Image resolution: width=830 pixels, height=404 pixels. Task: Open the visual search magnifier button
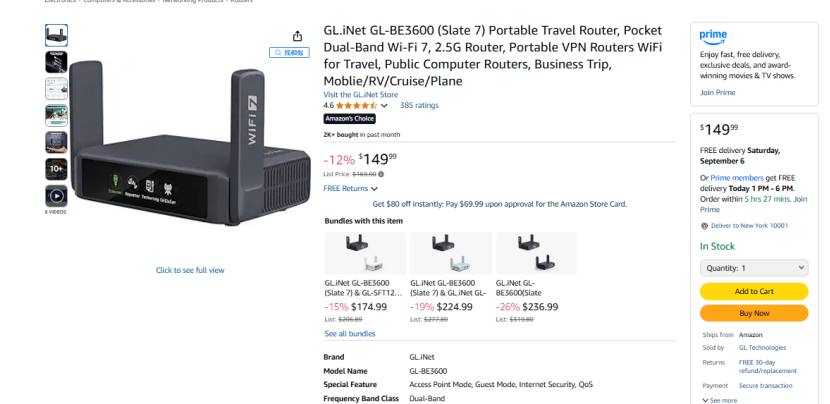tap(289, 52)
